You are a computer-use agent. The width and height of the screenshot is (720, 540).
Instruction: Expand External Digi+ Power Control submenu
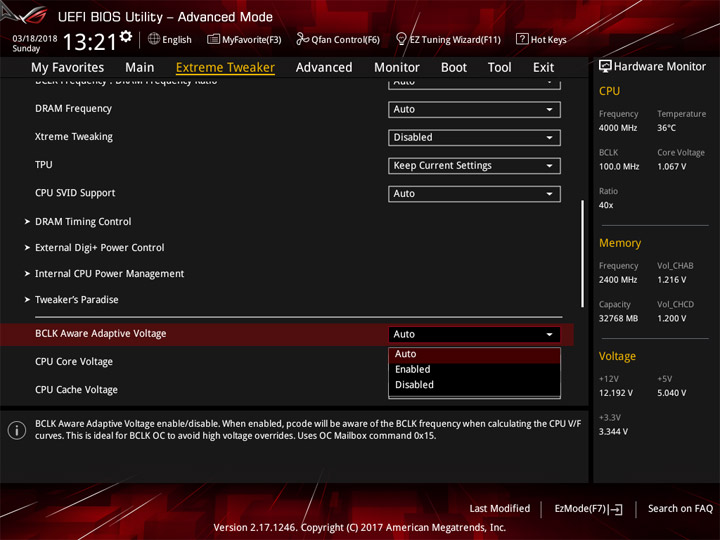point(100,248)
